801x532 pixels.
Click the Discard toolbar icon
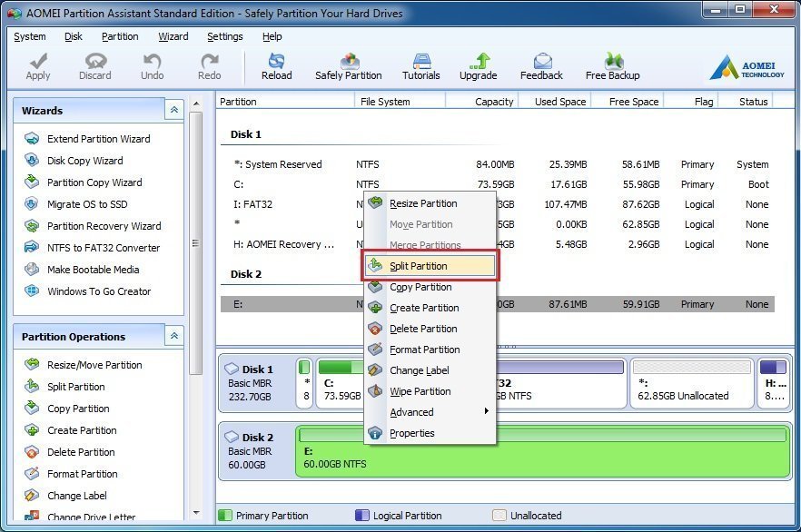click(x=95, y=61)
